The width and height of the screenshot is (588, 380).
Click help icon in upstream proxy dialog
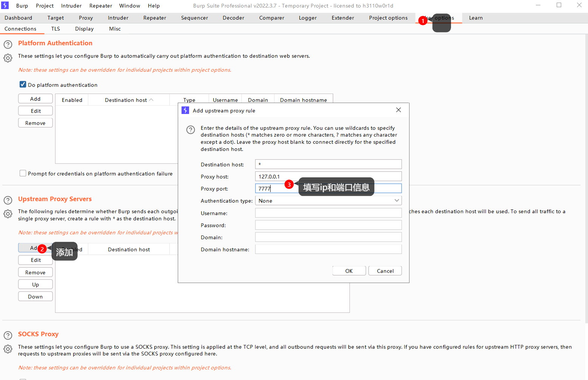(191, 130)
